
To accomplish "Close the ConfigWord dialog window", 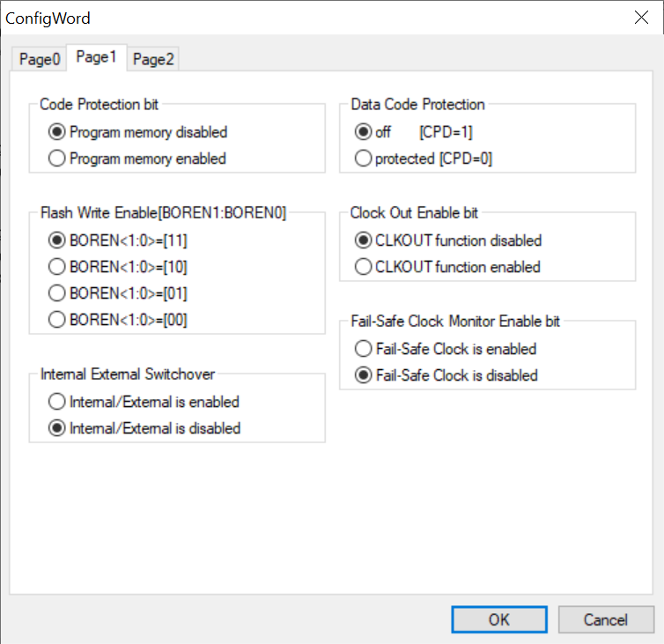I will (642, 18).
